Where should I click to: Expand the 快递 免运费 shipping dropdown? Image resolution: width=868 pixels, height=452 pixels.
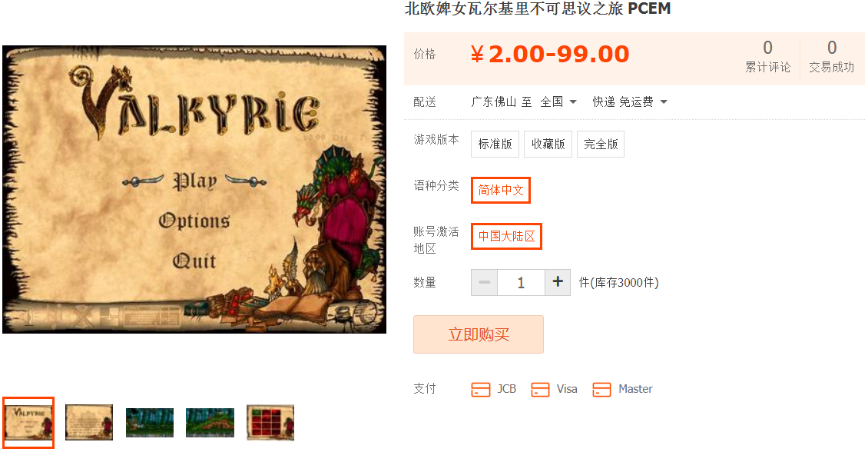tap(630, 102)
